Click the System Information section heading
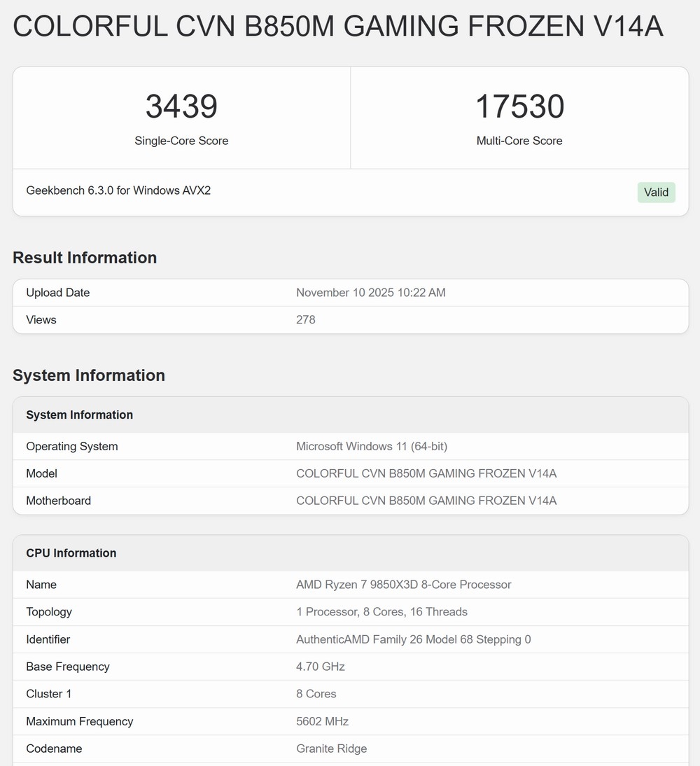The height and width of the screenshot is (766, 700). pyautogui.click(x=88, y=375)
